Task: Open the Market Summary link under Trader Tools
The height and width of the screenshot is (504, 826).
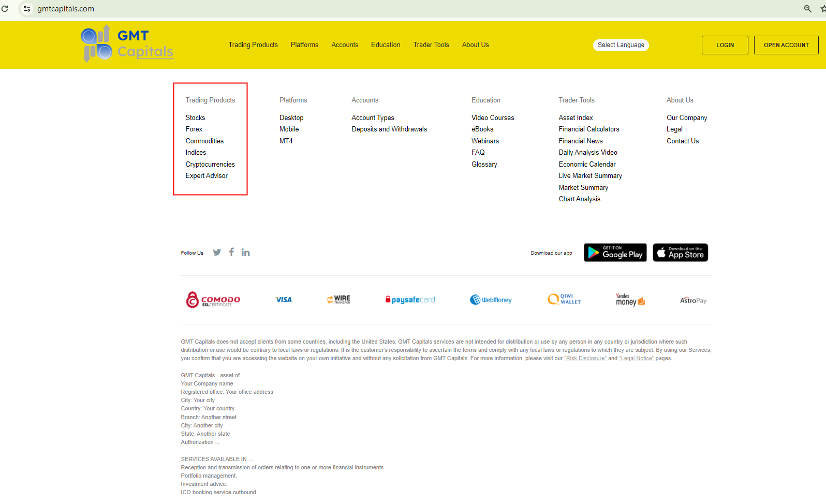Action: [583, 188]
